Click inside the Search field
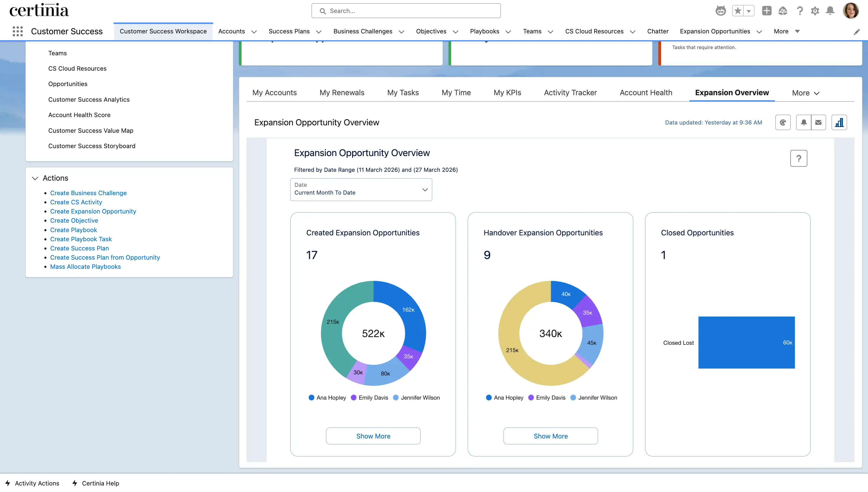This screenshot has width=868, height=492. point(406,10)
